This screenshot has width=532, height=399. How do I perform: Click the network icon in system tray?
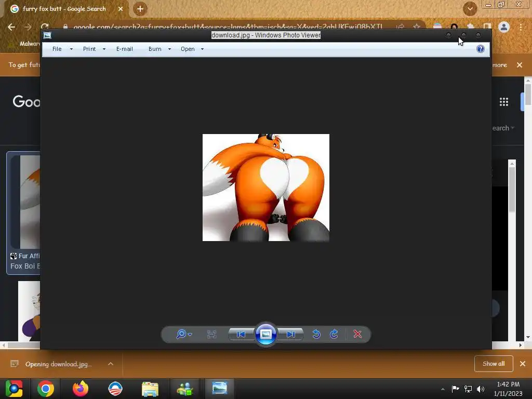point(468,389)
